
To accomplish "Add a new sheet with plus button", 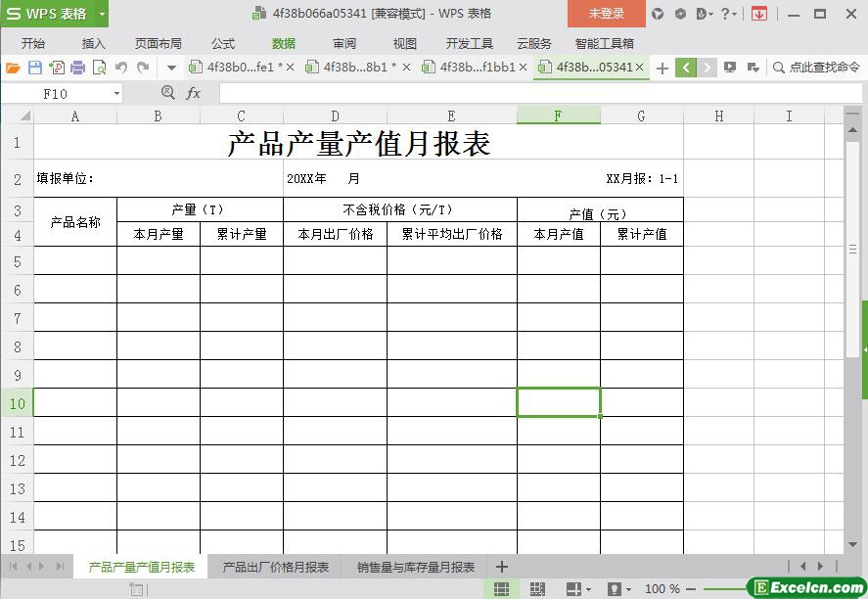I will (502, 567).
